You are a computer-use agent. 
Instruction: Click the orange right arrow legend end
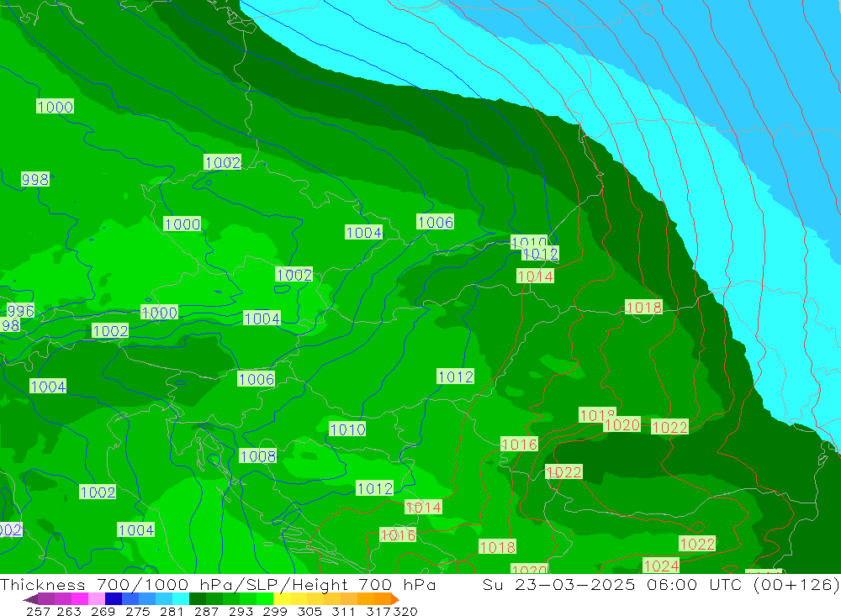point(395,599)
